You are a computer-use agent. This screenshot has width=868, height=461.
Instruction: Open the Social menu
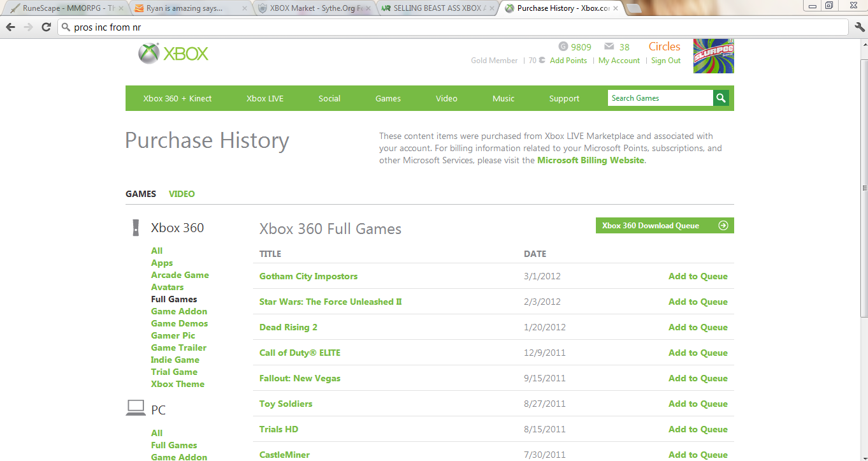click(329, 98)
